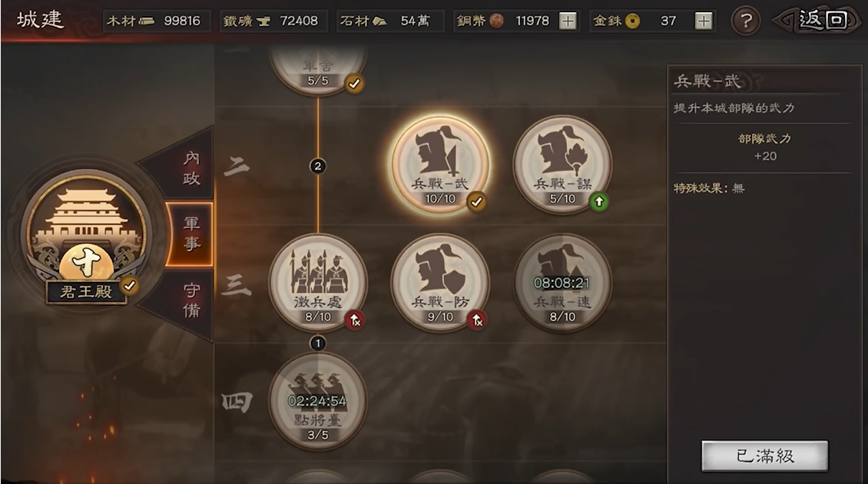
Task: Open the 點將臺 node being upgraded
Action: (x=318, y=402)
